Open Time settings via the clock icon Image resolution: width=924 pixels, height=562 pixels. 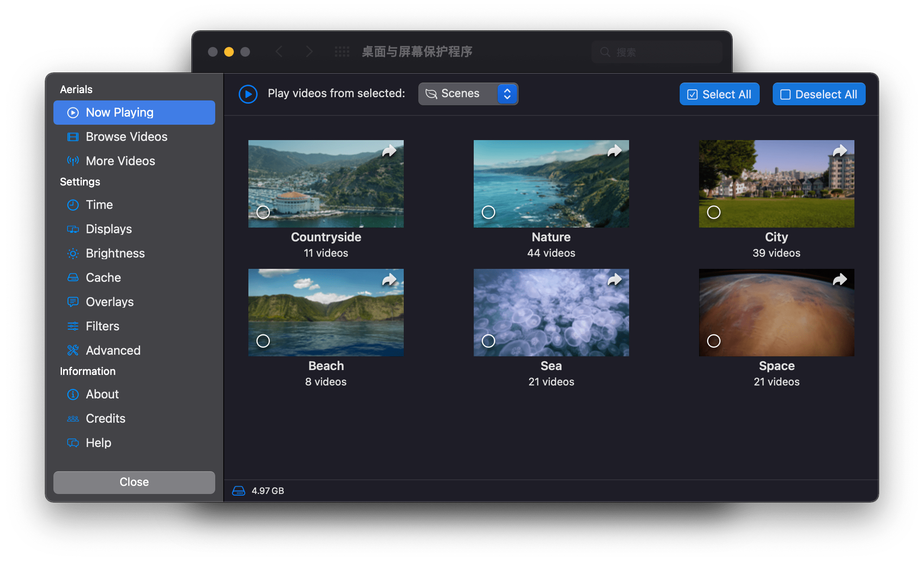(73, 204)
